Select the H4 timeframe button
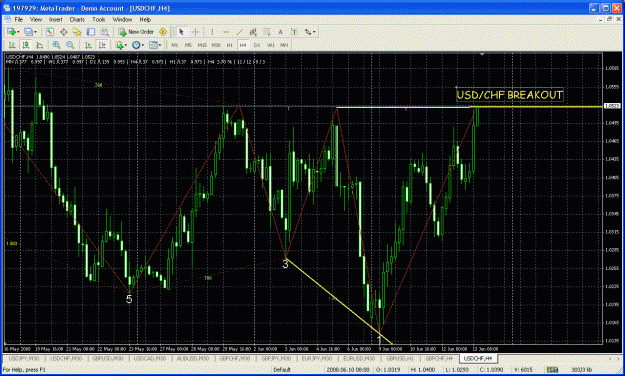The width and height of the screenshot is (625, 376). [243, 45]
